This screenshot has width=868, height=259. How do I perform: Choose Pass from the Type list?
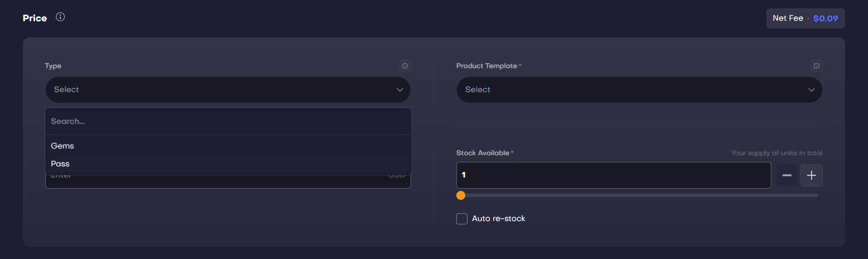[60, 164]
